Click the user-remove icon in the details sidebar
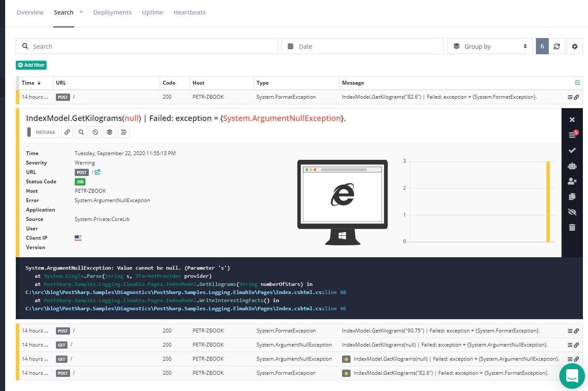Image resolution: width=588 pixels, height=391 pixels. pyautogui.click(x=572, y=181)
